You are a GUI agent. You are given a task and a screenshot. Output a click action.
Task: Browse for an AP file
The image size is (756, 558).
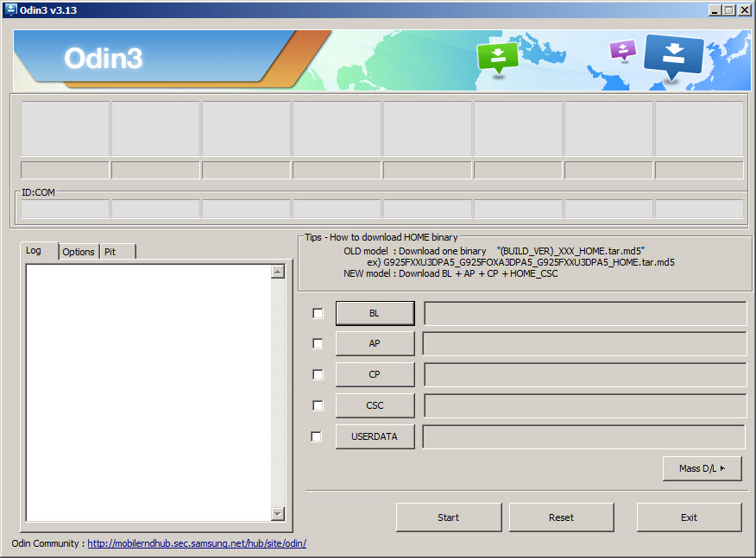(x=375, y=343)
